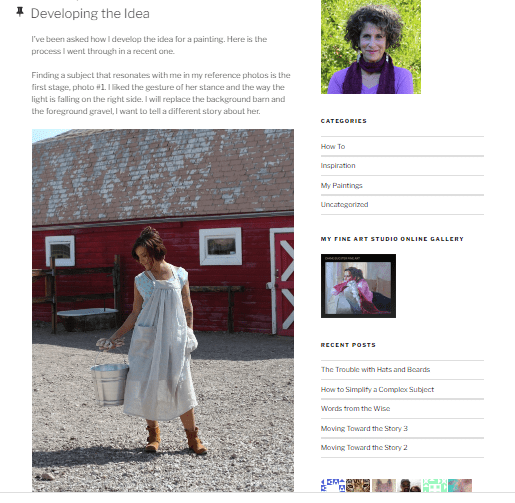
Task: Open the teal and pink abstract avatar
Action: [460, 485]
